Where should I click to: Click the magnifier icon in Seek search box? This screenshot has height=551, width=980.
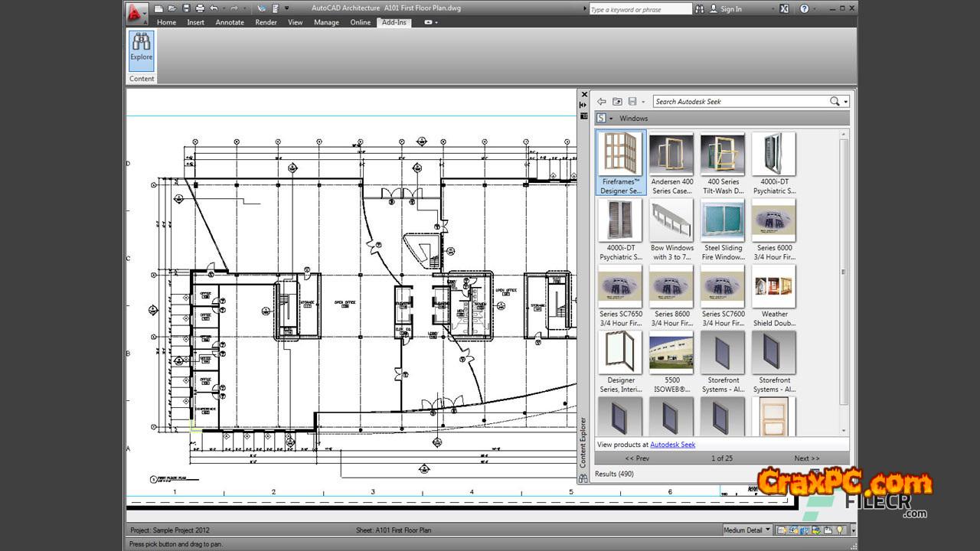click(x=834, y=102)
